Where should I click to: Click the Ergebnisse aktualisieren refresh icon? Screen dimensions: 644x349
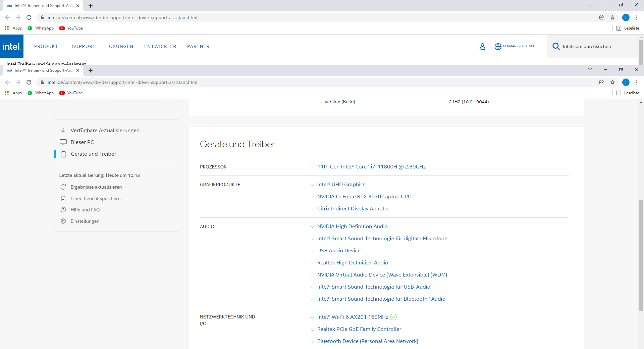click(63, 187)
